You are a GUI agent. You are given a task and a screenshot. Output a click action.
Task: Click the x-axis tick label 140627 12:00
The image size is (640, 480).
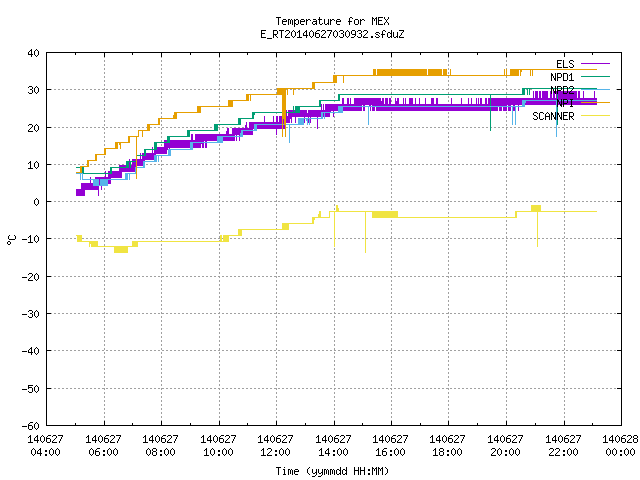point(276,446)
